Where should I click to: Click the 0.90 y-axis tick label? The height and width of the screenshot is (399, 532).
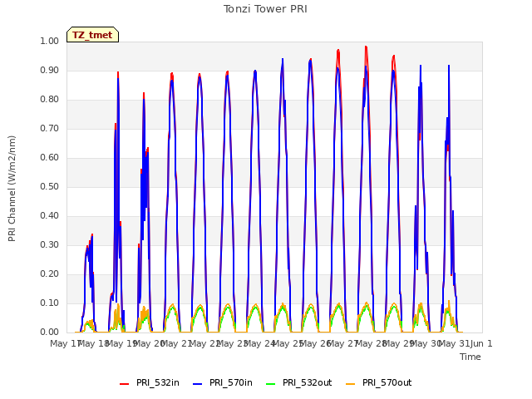(x=50, y=70)
